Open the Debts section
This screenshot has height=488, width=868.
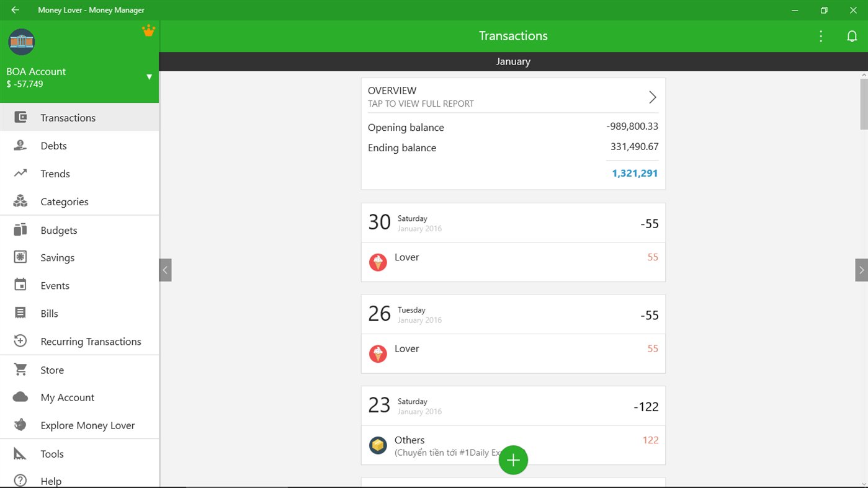point(79,146)
